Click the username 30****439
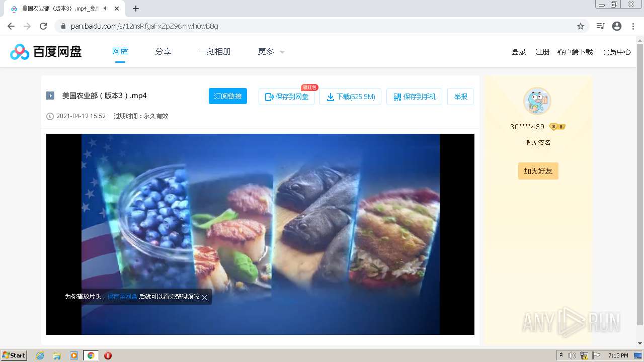Screen dimensions: 644x362 tap(527, 127)
